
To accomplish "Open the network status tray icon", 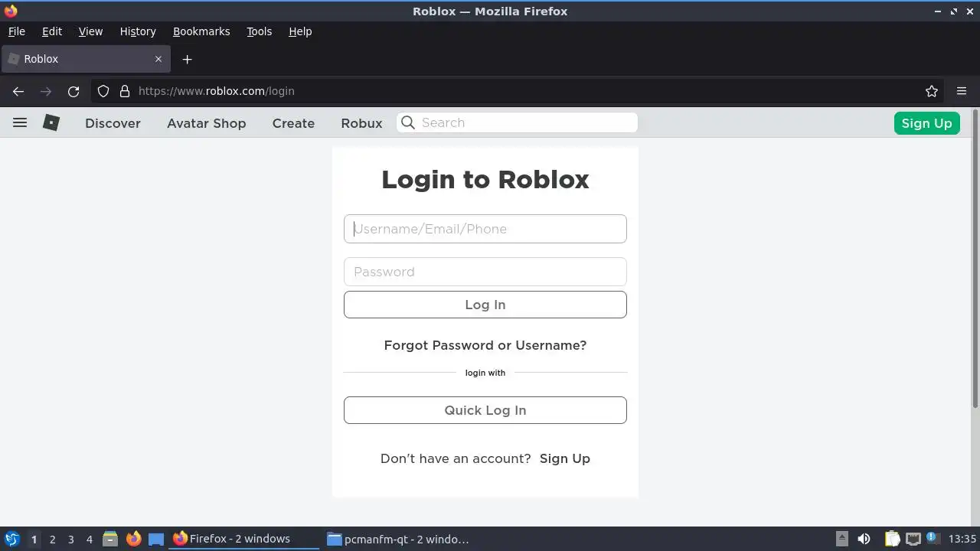I will pyautogui.click(x=913, y=539).
